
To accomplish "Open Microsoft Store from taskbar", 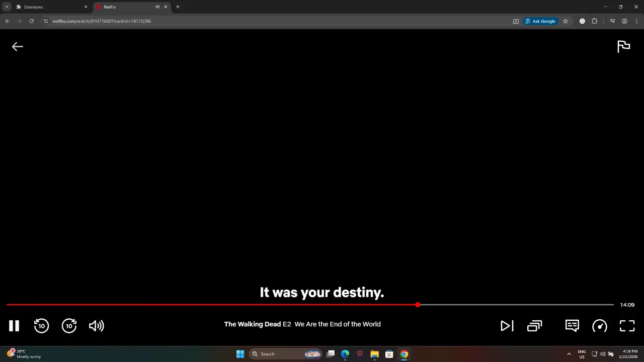I will pyautogui.click(x=389, y=354).
